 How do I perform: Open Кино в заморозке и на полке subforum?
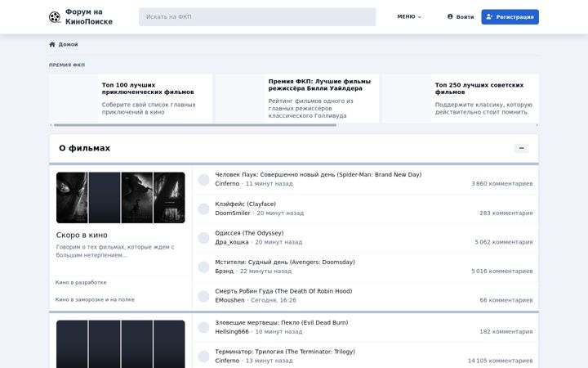95,299
